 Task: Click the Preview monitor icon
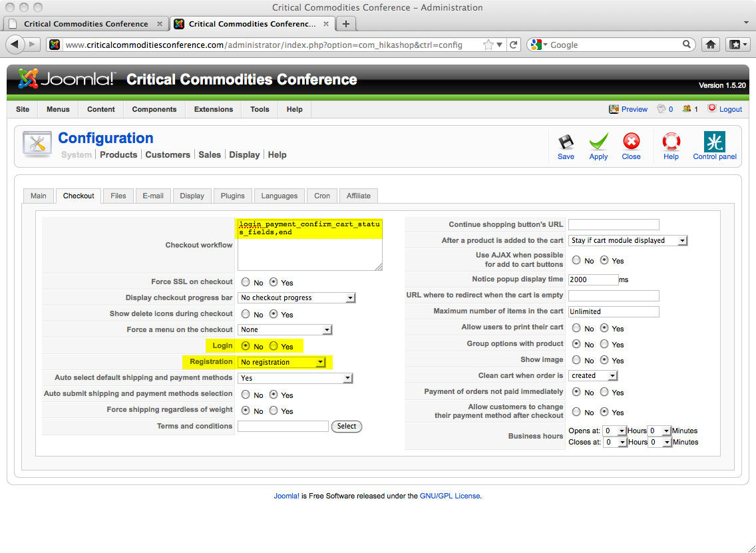click(614, 109)
